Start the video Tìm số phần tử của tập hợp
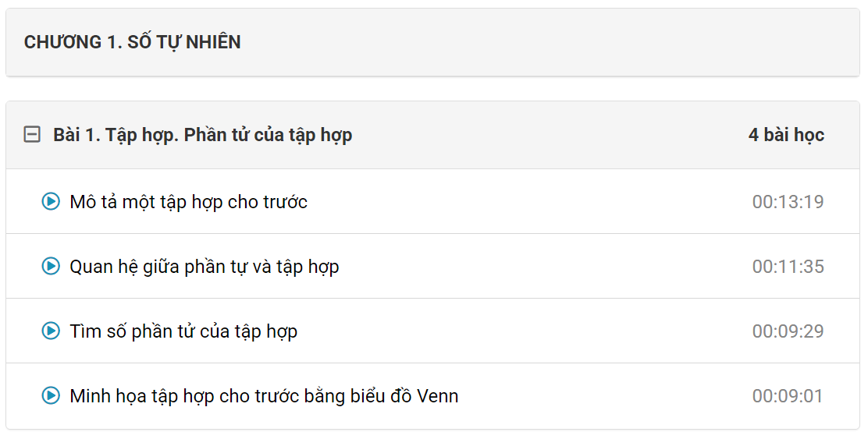Screen dimensions: 868x439 [51, 331]
